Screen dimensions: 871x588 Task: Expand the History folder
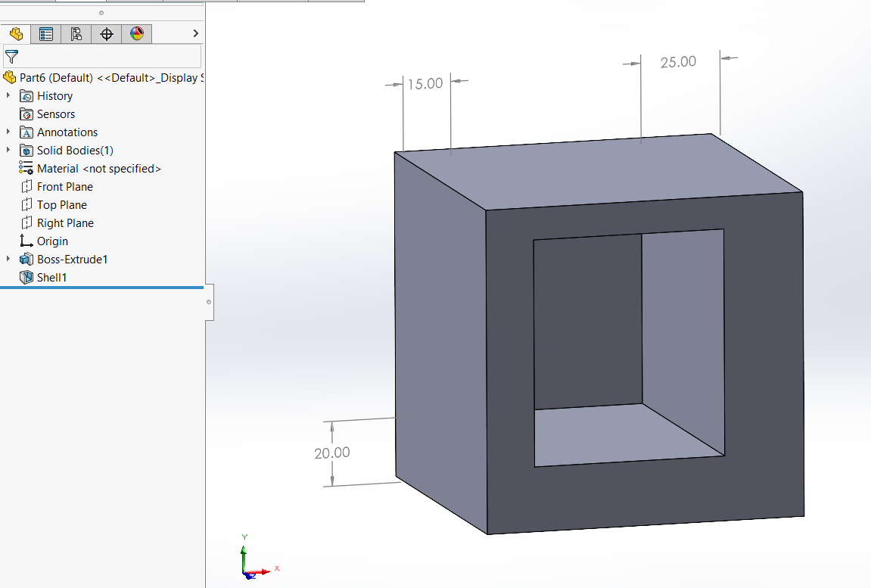(x=8, y=96)
